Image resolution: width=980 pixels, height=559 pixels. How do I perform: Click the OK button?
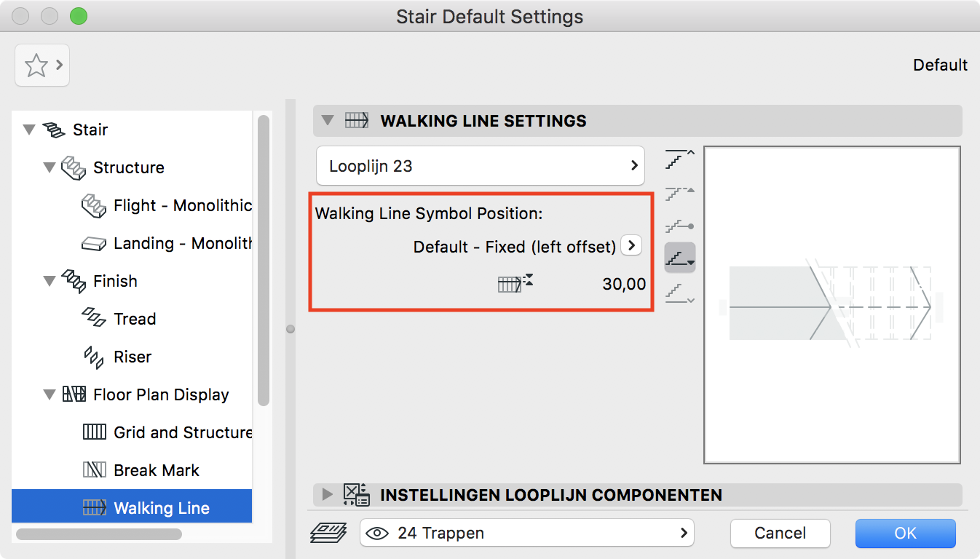[905, 533]
